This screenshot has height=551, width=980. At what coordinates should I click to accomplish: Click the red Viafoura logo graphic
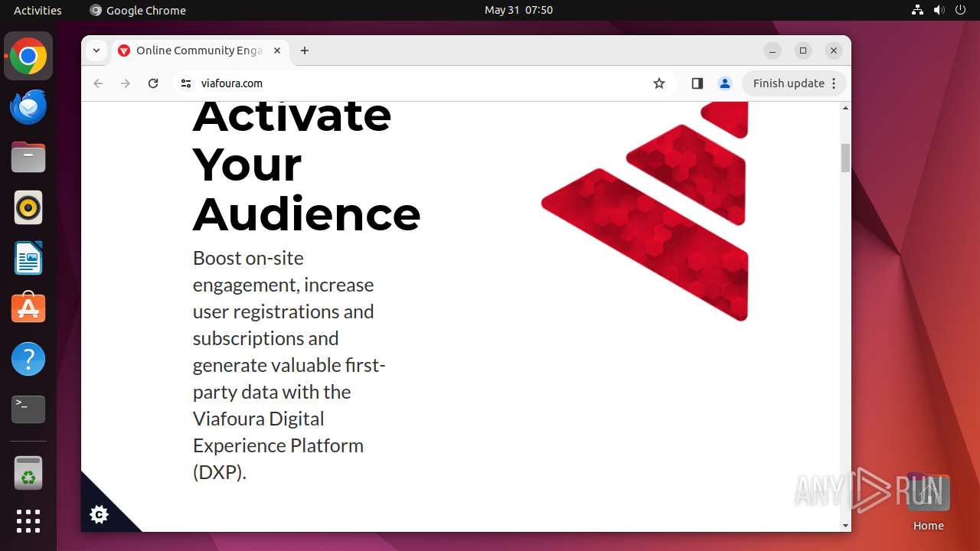click(x=645, y=211)
